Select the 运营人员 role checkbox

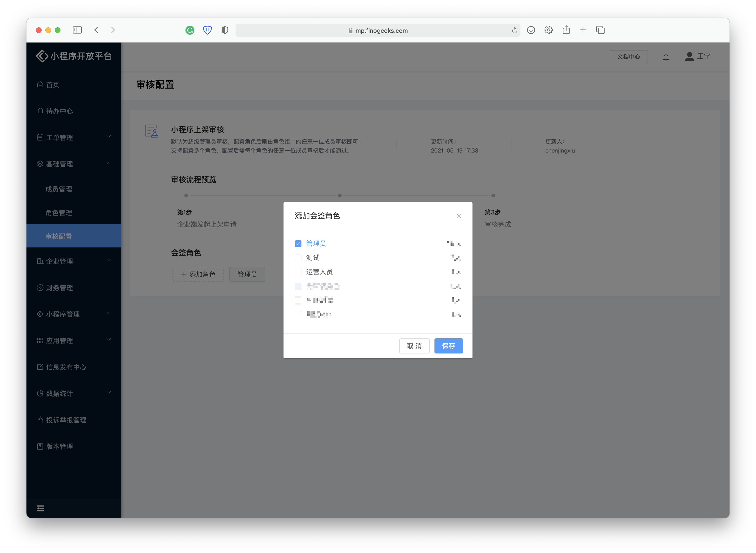coord(298,272)
